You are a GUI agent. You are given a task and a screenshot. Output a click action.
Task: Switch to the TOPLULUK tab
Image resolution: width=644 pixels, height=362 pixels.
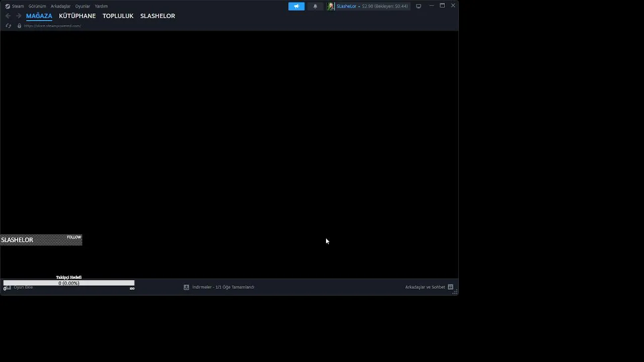click(x=118, y=16)
